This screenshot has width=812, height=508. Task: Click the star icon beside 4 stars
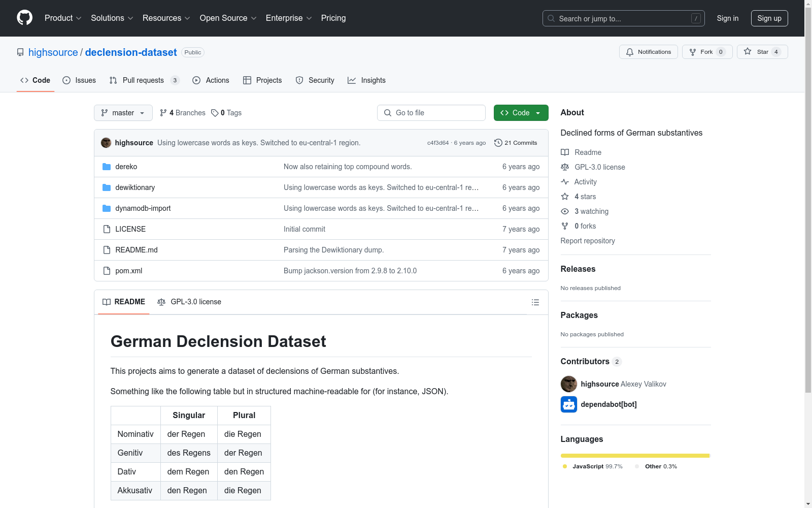click(x=565, y=197)
